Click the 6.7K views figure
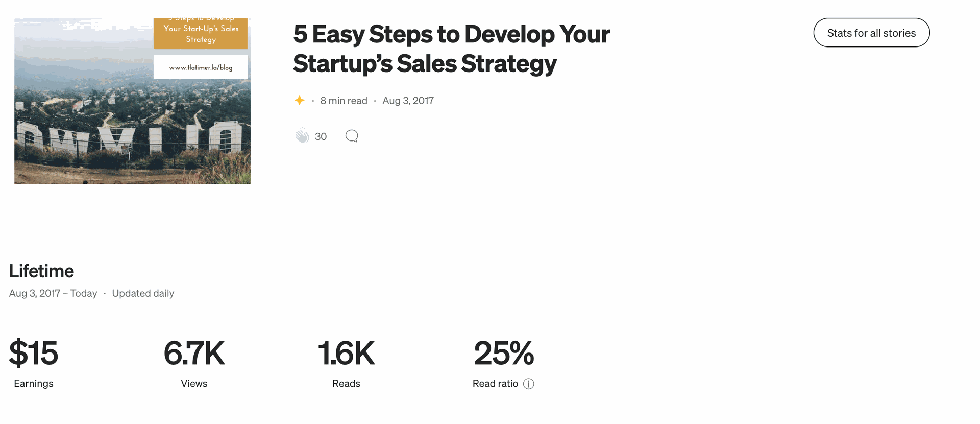Viewport: 980px width, 424px height. click(194, 352)
